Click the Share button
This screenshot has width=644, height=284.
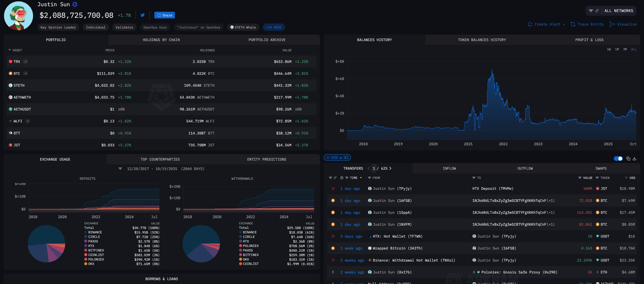164,15
